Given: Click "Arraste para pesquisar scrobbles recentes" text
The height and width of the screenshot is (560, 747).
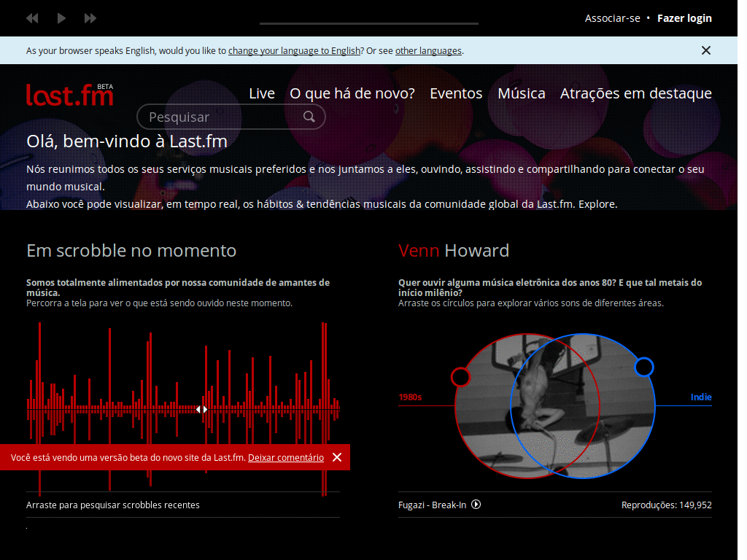Looking at the screenshot, I should [x=113, y=505].
